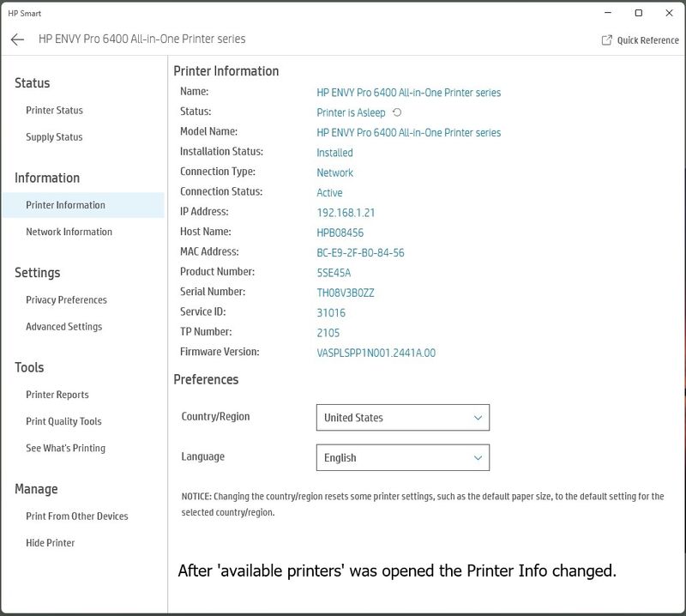The width and height of the screenshot is (686, 616).
Task: Click the Installation Status value Installed
Action: click(334, 153)
